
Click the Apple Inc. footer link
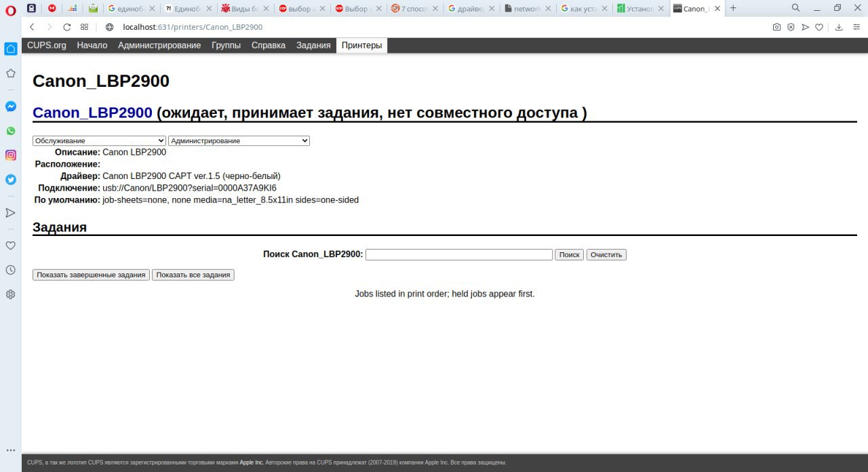pos(252,463)
